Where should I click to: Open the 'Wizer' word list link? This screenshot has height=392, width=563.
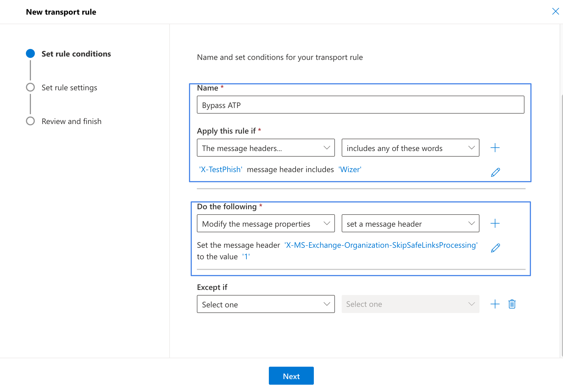pyautogui.click(x=350, y=169)
